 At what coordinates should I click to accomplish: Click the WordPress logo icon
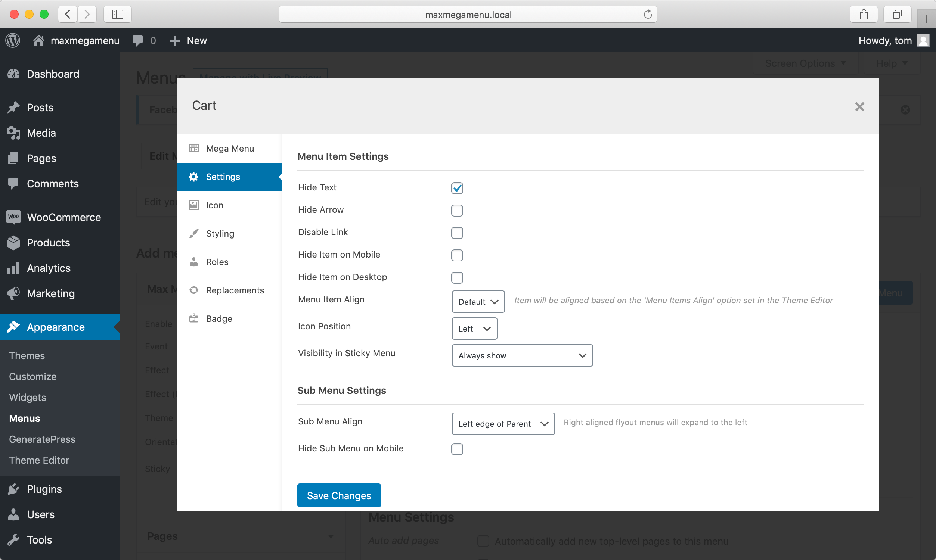(x=13, y=40)
